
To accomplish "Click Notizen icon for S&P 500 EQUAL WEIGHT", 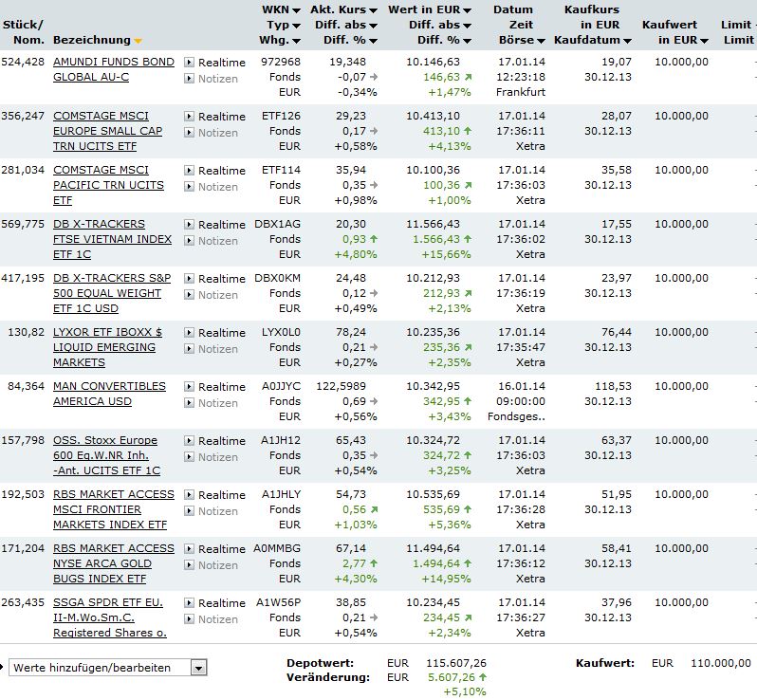I will click(x=190, y=294).
